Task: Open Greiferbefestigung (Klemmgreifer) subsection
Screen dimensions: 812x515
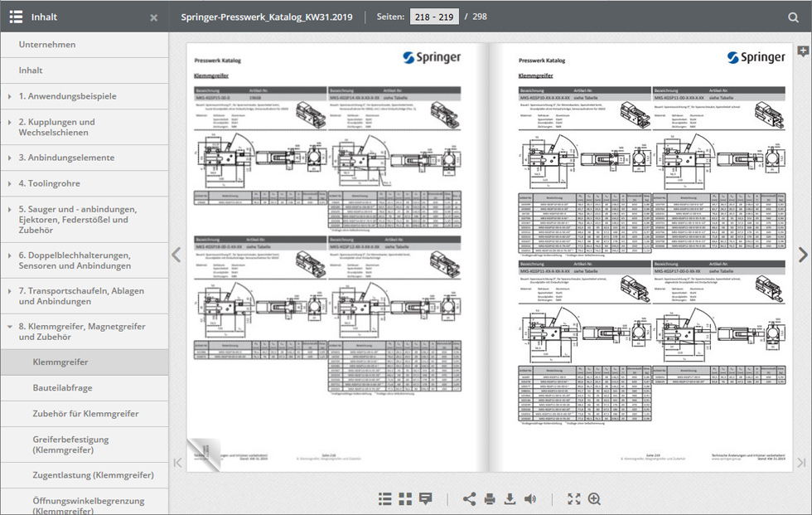Action: pyautogui.click(x=85, y=445)
